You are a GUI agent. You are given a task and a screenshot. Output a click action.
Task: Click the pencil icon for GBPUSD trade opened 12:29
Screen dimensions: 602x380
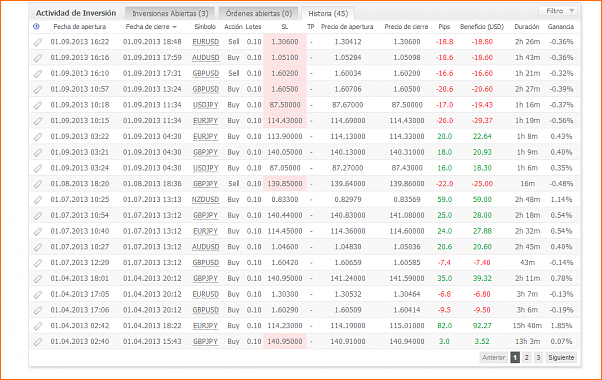click(38, 263)
